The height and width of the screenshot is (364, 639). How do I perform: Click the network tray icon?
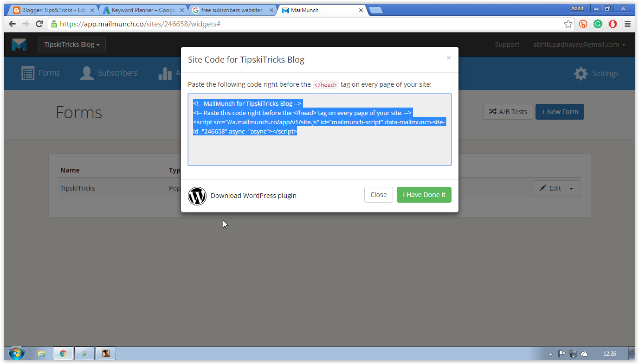point(573,354)
